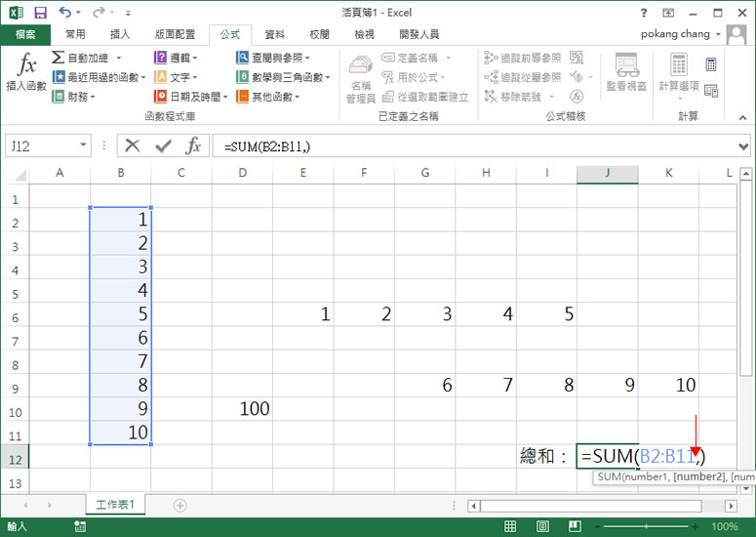The height and width of the screenshot is (537, 756).
Task: Click the Calculate Now calculator icon
Action: (711, 64)
